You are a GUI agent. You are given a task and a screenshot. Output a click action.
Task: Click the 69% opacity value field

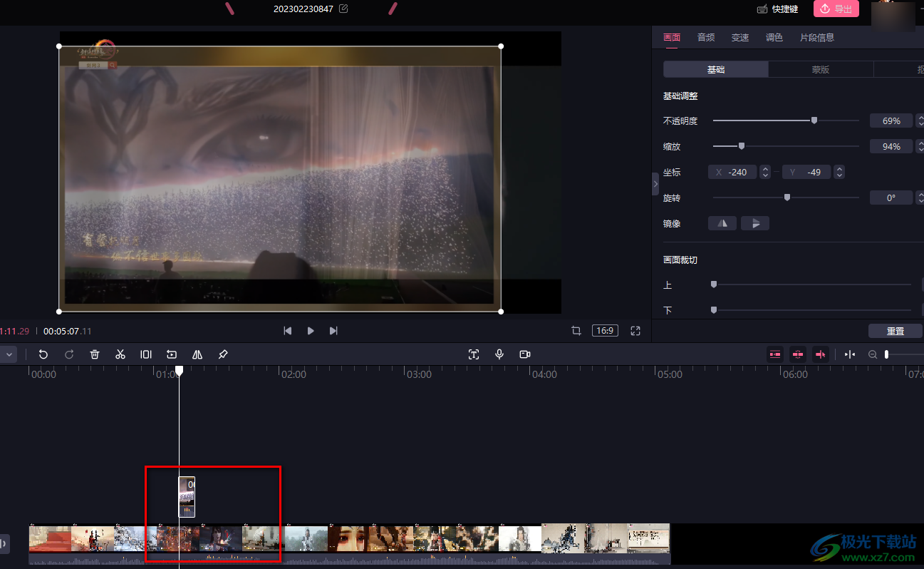click(891, 121)
